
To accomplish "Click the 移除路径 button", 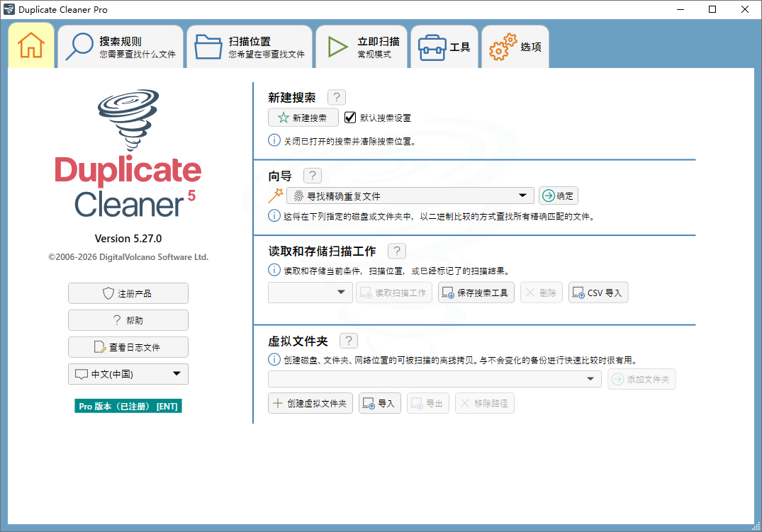I will point(485,403).
